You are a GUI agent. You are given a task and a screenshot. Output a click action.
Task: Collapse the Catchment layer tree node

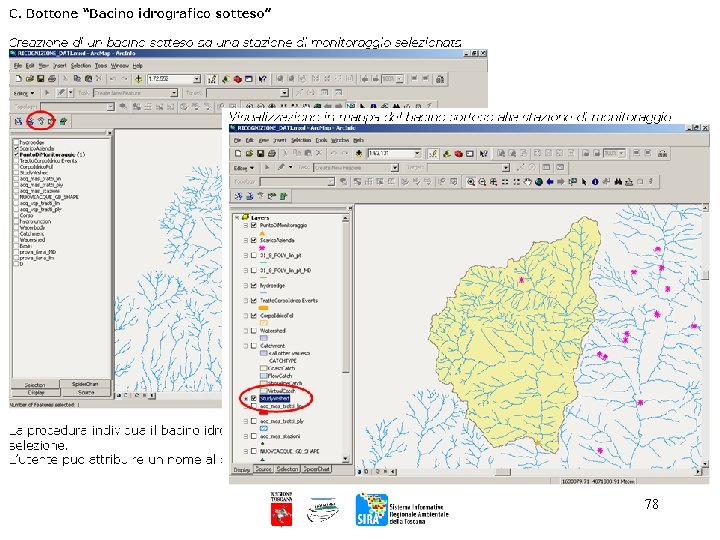pos(246,346)
